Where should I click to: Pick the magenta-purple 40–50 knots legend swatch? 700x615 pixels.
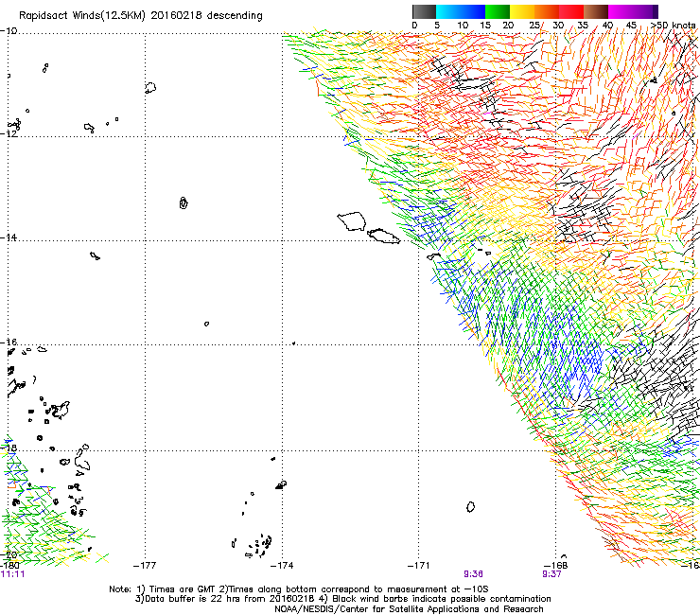click(634, 11)
